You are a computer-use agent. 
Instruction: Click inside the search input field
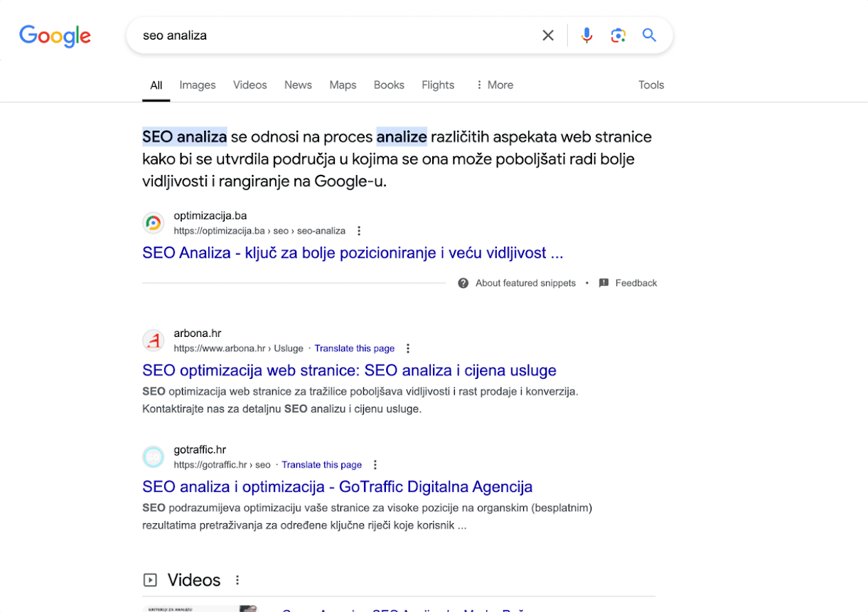(x=284, y=35)
